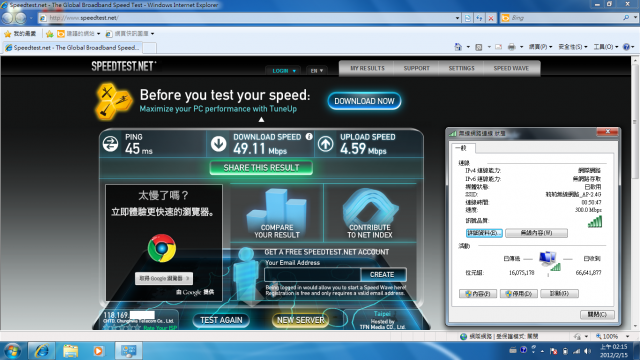Open a new blank browser tab
This screenshot has width=640, height=360.
click(149, 48)
